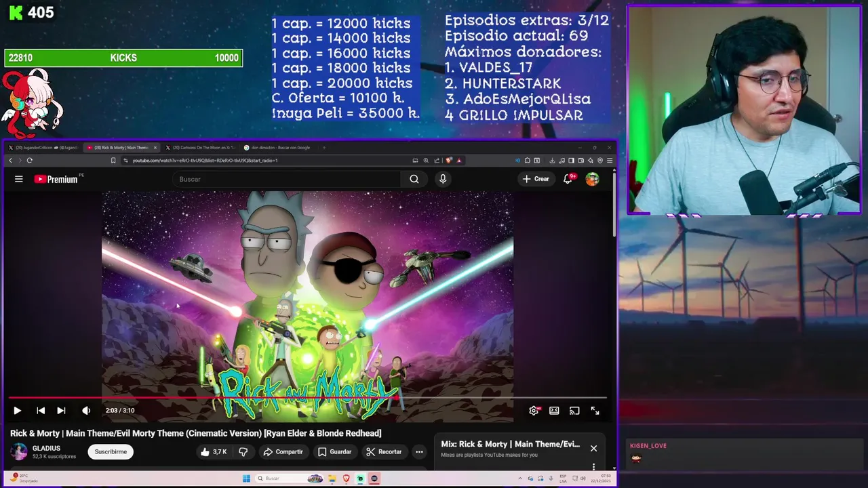The image size is (868, 488).
Task: Go forward in the browser
Action: click(20, 161)
